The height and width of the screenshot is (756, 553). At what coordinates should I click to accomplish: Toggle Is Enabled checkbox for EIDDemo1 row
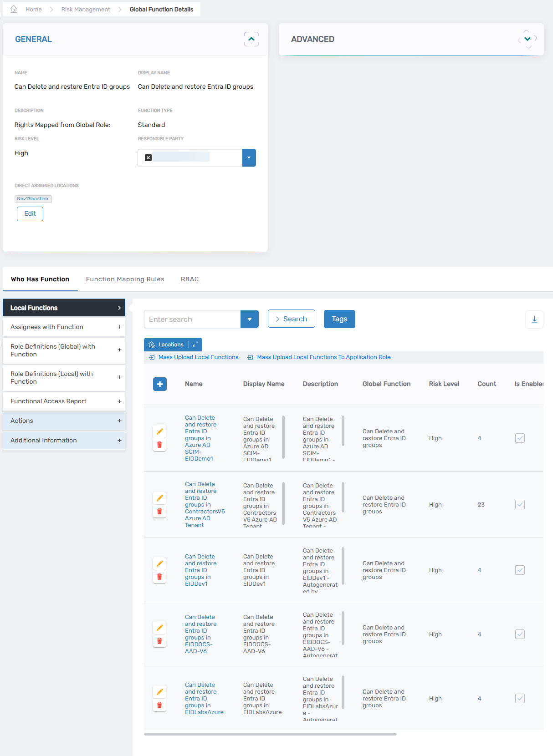pos(520,438)
